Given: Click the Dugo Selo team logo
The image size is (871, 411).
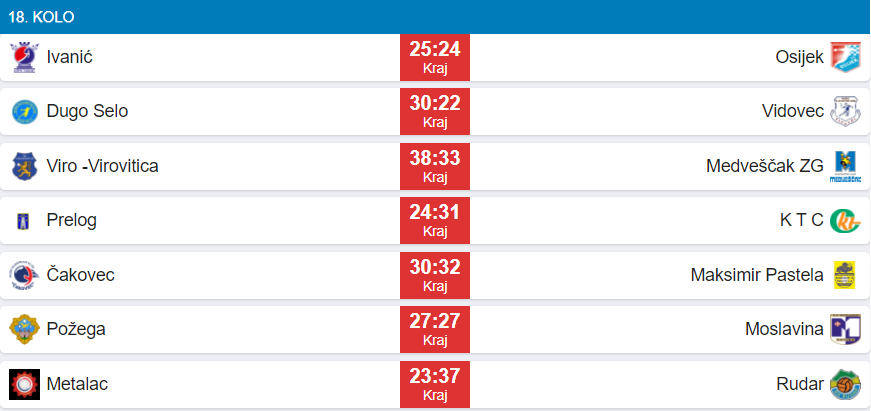Looking at the screenshot, I should pos(24,111).
